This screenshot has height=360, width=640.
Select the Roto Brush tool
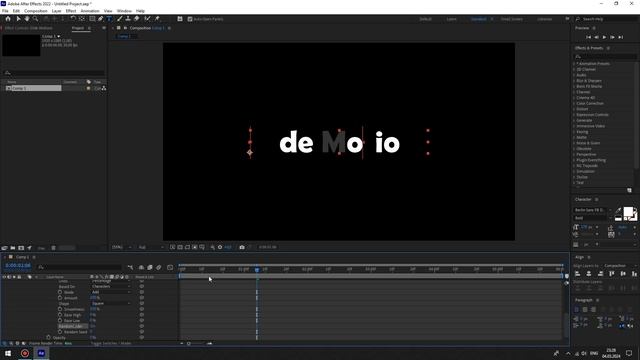(147, 19)
